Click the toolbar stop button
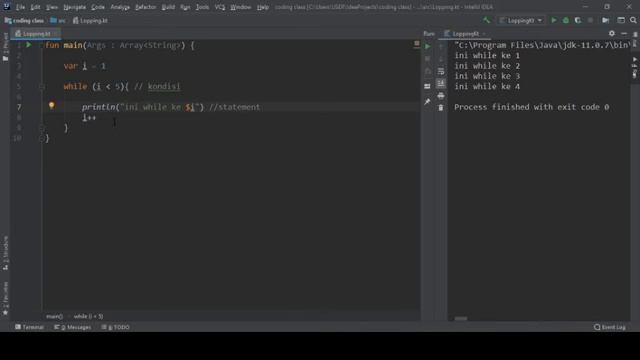 click(590, 20)
